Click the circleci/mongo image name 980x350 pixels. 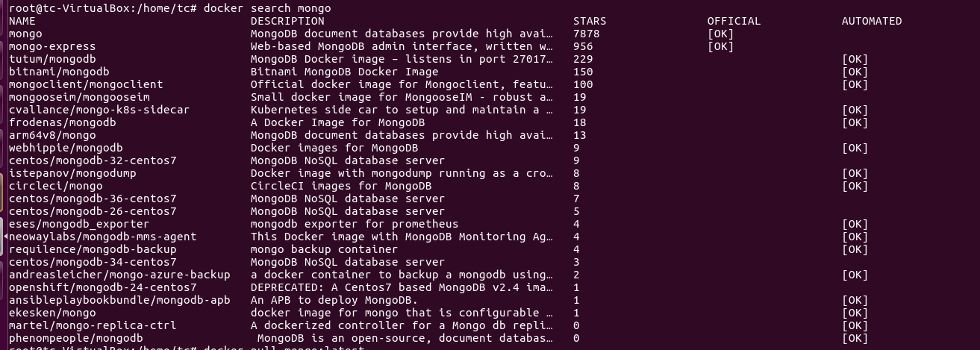click(56, 186)
